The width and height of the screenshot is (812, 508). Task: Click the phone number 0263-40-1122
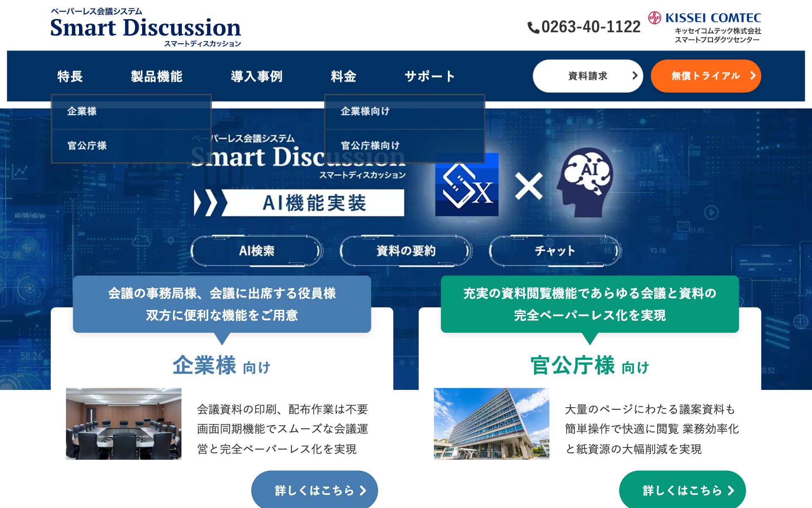click(x=591, y=27)
